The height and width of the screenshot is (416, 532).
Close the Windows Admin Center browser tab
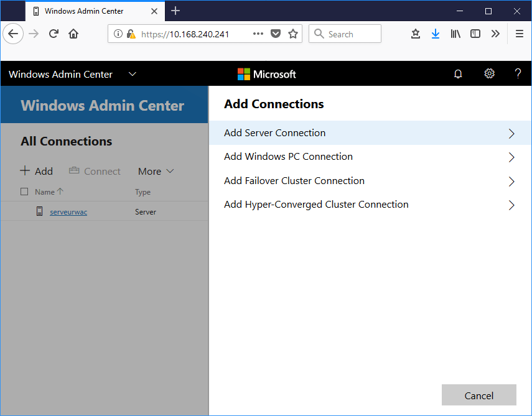point(154,11)
